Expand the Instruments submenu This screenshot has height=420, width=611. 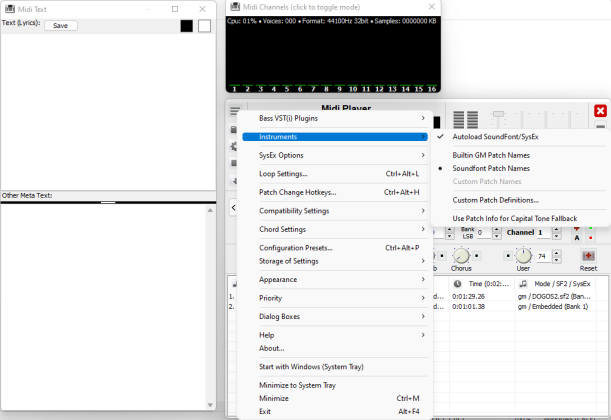(x=335, y=137)
